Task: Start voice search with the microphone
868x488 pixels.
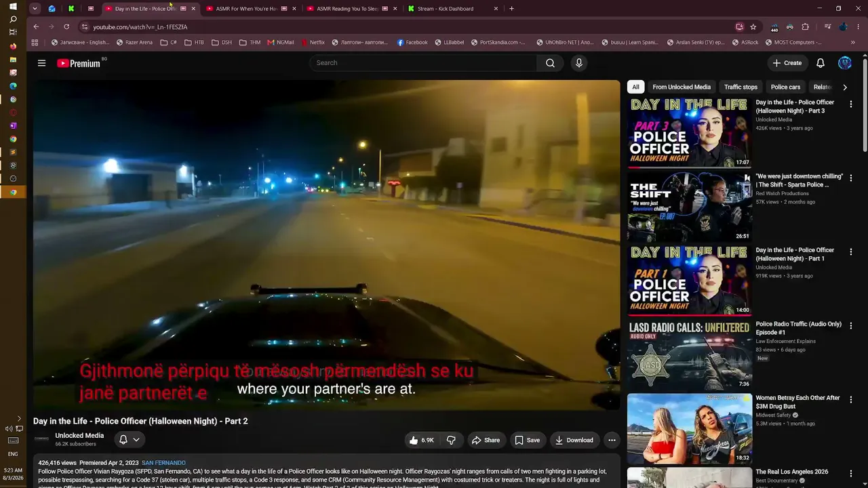Action: point(578,63)
